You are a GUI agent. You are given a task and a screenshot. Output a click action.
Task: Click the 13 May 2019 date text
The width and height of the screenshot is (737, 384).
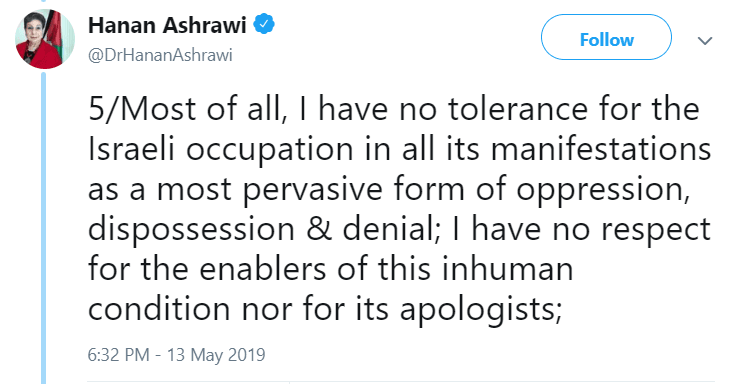pos(216,354)
